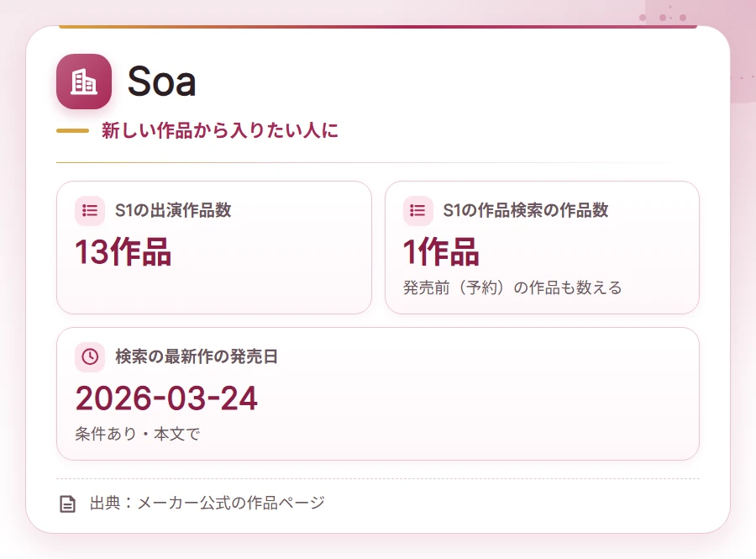Viewport: 756px width, 559px height.
Task: Click the list icon for S1の作品検索の作品数
Action: pos(417,211)
